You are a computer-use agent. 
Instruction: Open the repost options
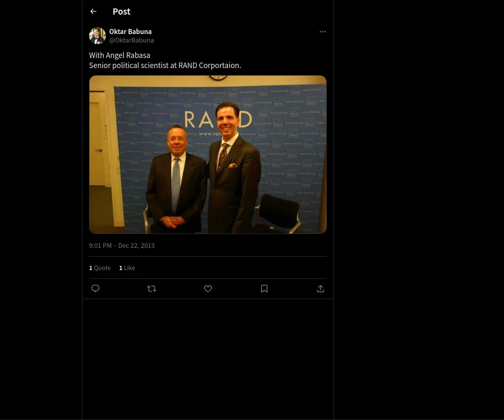coord(152,289)
